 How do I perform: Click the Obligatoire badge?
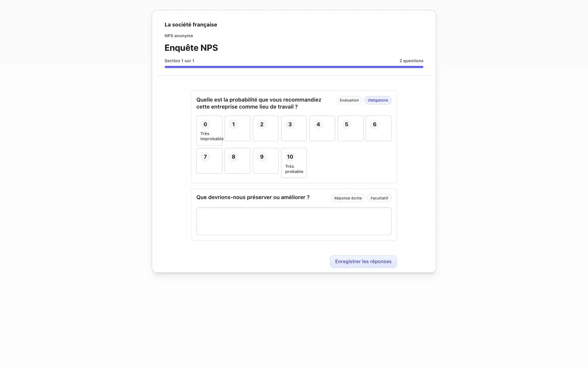378,100
